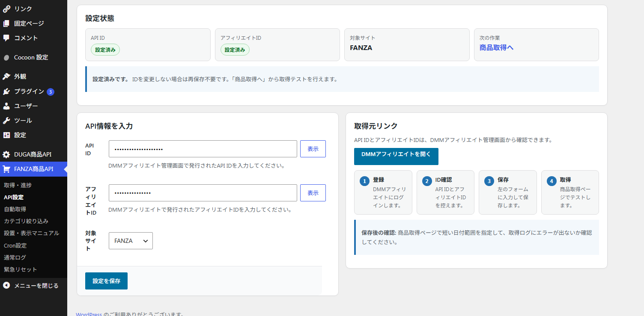644x316 pixels.
Task: Open 緊急リセット submenu page
Action: click(x=21, y=269)
